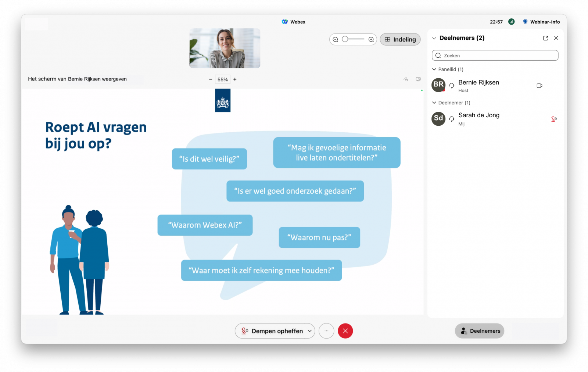Image resolution: width=588 pixels, height=372 pixels.
Task: Toggle the muted microphone icon beside Sarah de Jong
Action: point(554,119)
